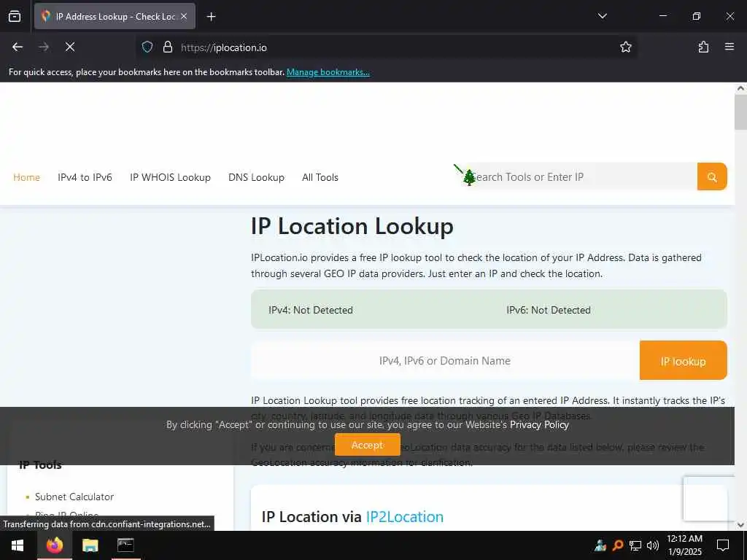
Task: Open the network tray icon
Action: click(635, 545)
